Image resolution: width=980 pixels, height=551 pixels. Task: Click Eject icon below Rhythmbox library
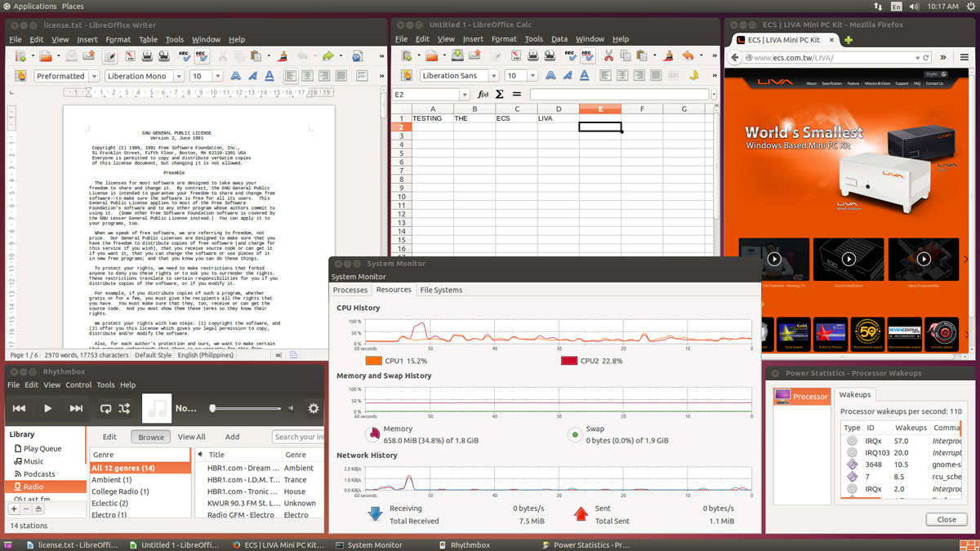point(38,509)
